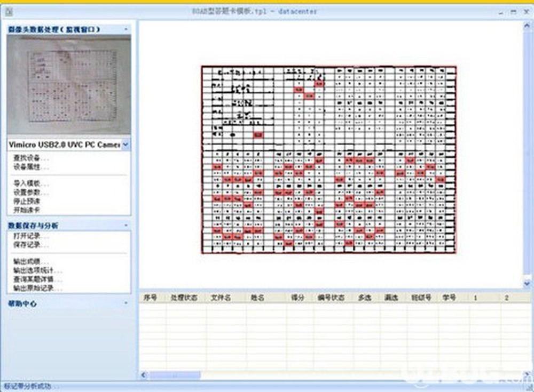Open 设置参数 option
This screenshot has width=534, height=392.
tap(30, 192)
